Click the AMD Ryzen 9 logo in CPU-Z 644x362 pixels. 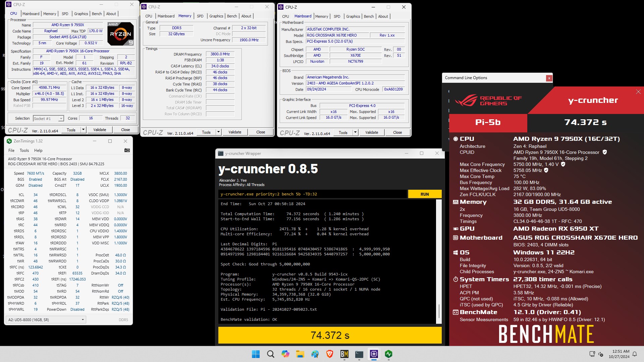(121, 34)
